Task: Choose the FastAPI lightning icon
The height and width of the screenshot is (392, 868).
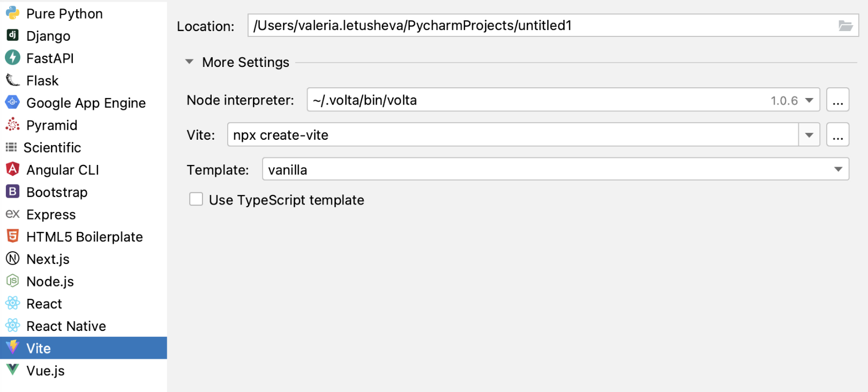Action: 12,57
